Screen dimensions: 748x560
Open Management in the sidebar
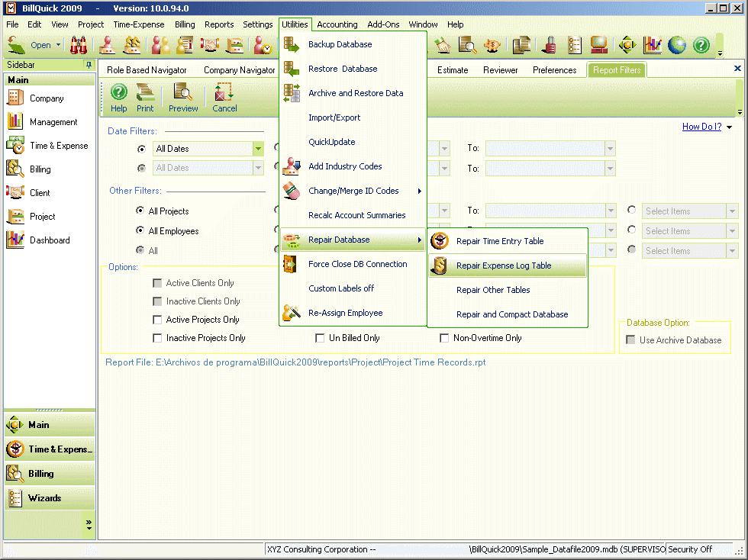tap(53, 121)
